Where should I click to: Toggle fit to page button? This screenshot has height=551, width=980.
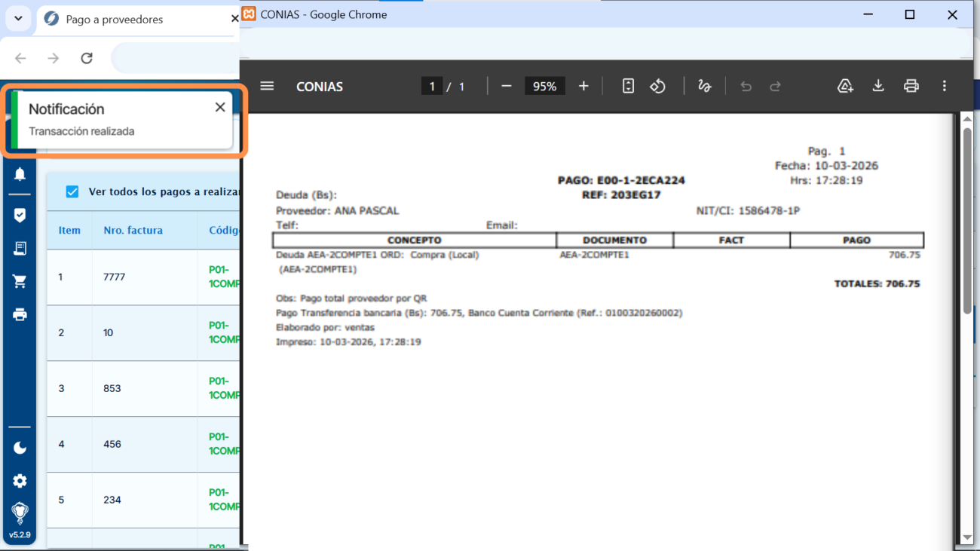click(628, 86)
